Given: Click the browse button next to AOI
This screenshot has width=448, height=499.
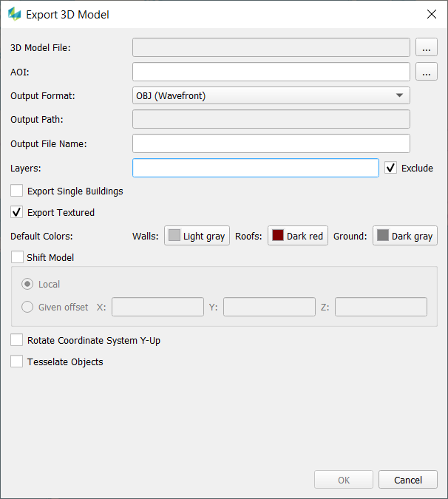Looking at the screenshot, I should 427,72.
